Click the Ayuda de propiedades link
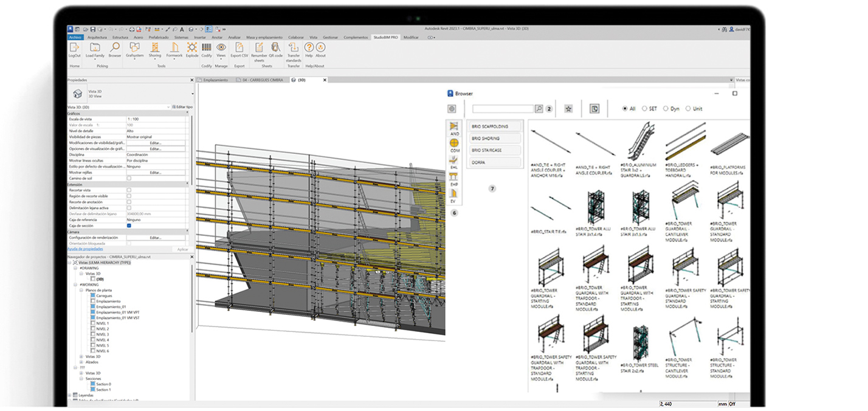The image size is (868, 411). pyautogui.click(x=86, y=249)
